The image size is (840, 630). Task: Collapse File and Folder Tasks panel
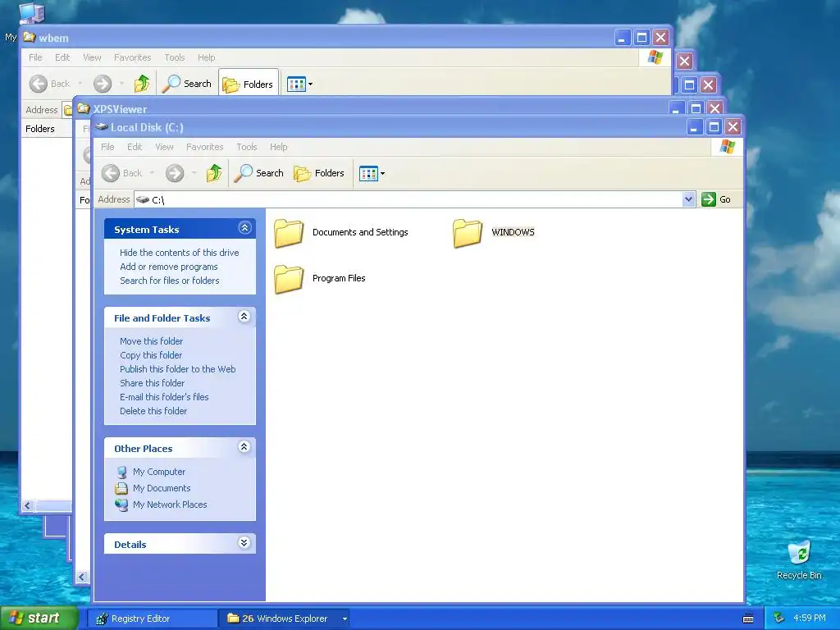(244, 317)
